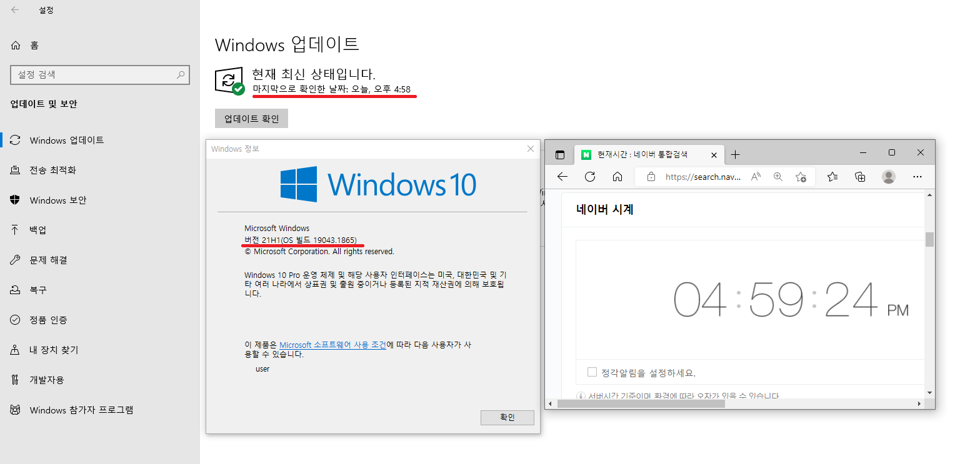
Task: Click 버전 21H1(OS 빌드 19043.1865) text
Action: [x=301, y=240]
